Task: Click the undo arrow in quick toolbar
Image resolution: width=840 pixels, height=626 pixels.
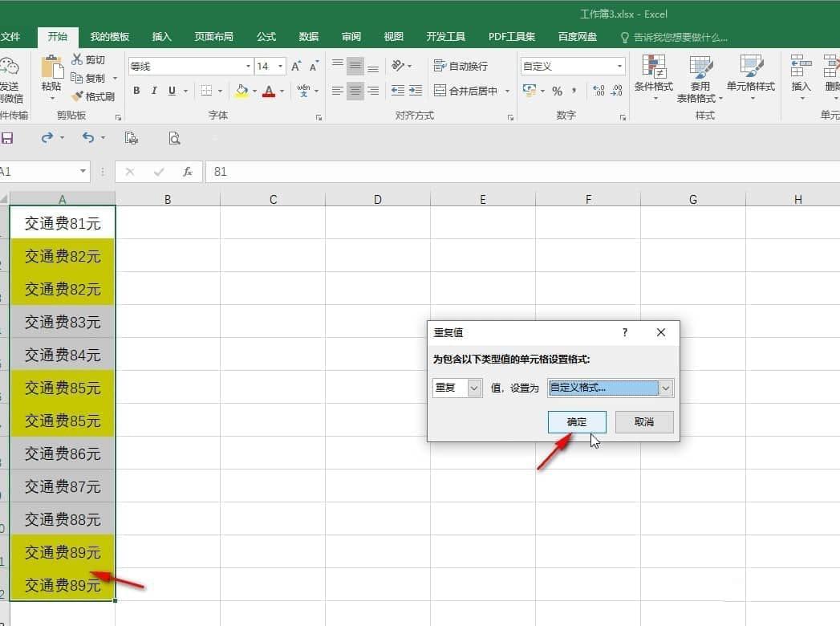Action: tap(88, 138)
